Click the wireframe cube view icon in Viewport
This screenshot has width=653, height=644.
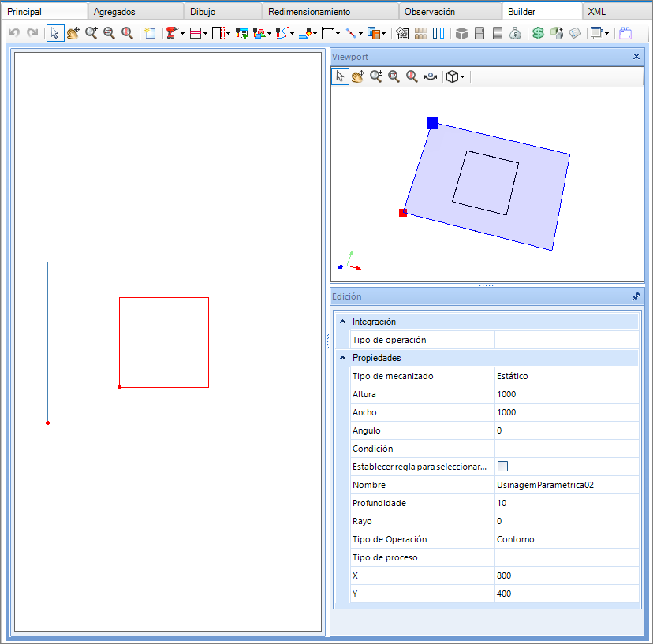pyautogui.click(x=452, y=76)
